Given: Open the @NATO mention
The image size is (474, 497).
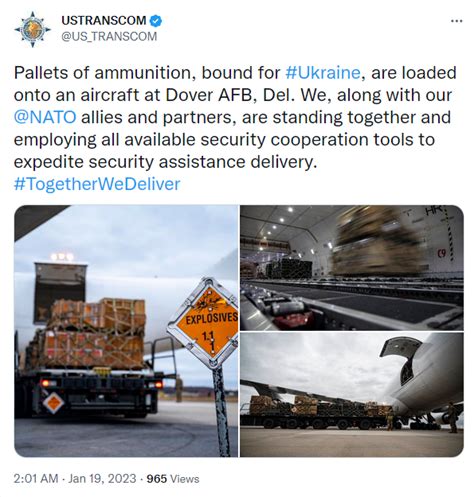Looking at the screenshot, I should pos(45,117).
